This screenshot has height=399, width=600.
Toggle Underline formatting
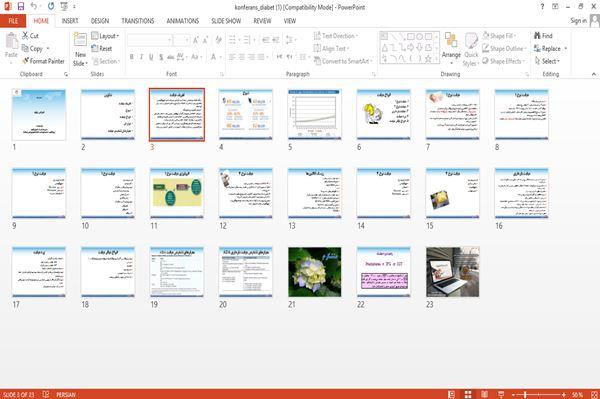[x=151, y=57]
